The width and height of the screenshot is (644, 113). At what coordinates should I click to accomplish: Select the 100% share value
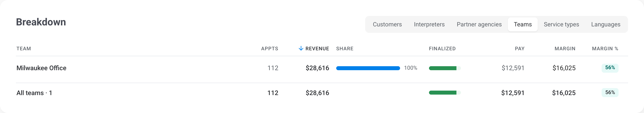(x=411, y=68)
